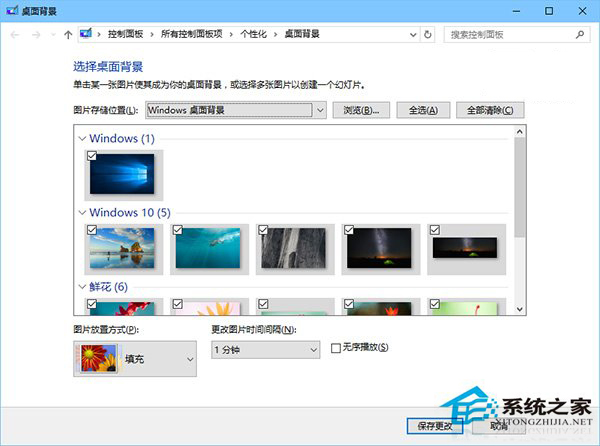This screenshot has height=446, width=600.
Task: Click the 全选(A) button
Action: pos(423,111)
